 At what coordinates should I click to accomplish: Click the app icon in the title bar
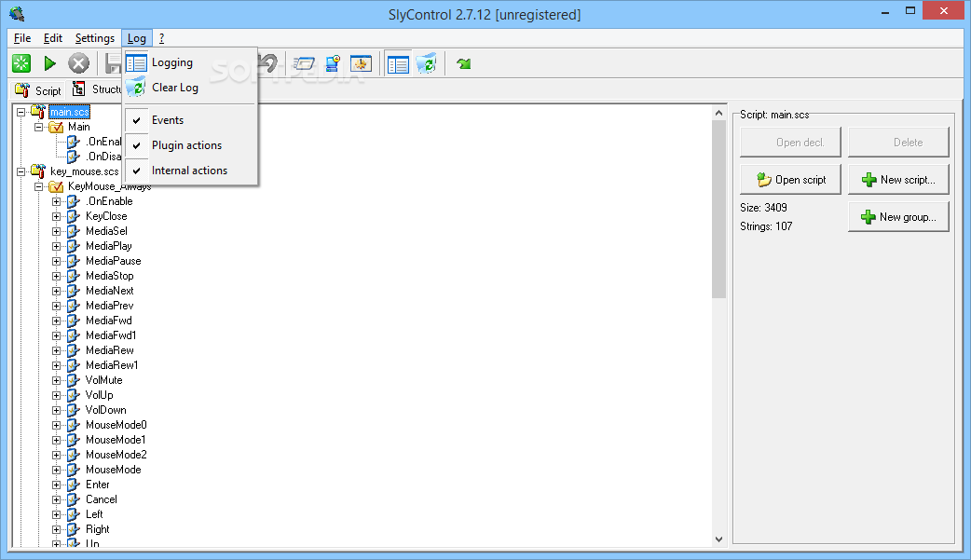click(17, 14)
